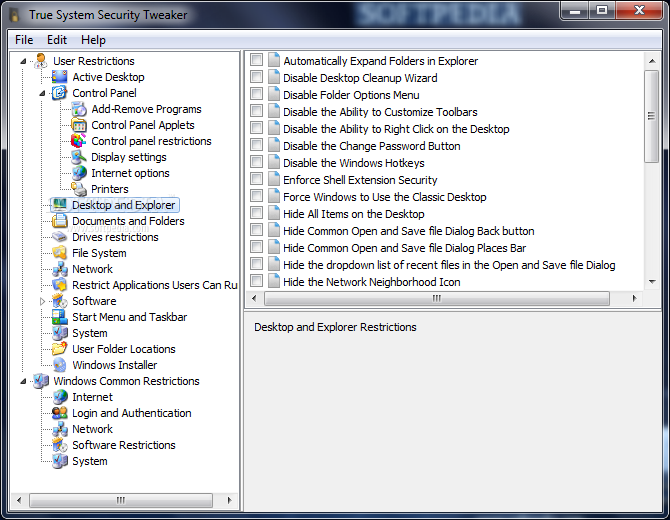
Task: Click the document icon beside Disable Folder Options Menu
Action: [273, 94]
